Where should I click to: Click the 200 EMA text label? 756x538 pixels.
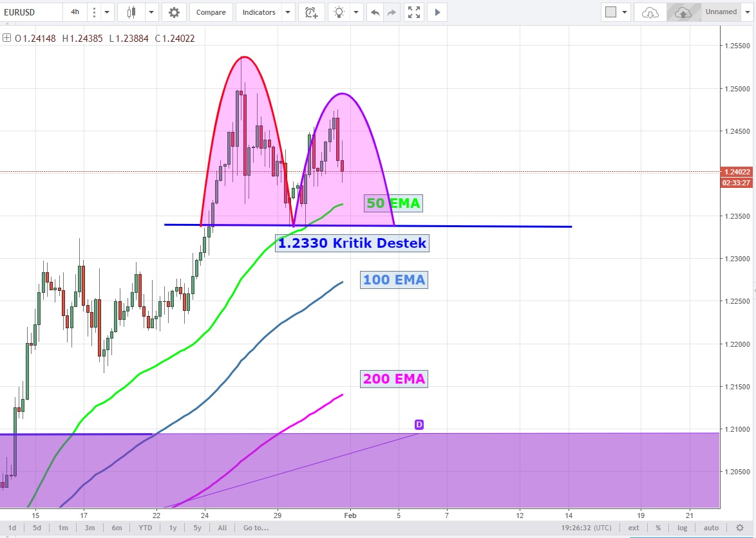(394, 378)
